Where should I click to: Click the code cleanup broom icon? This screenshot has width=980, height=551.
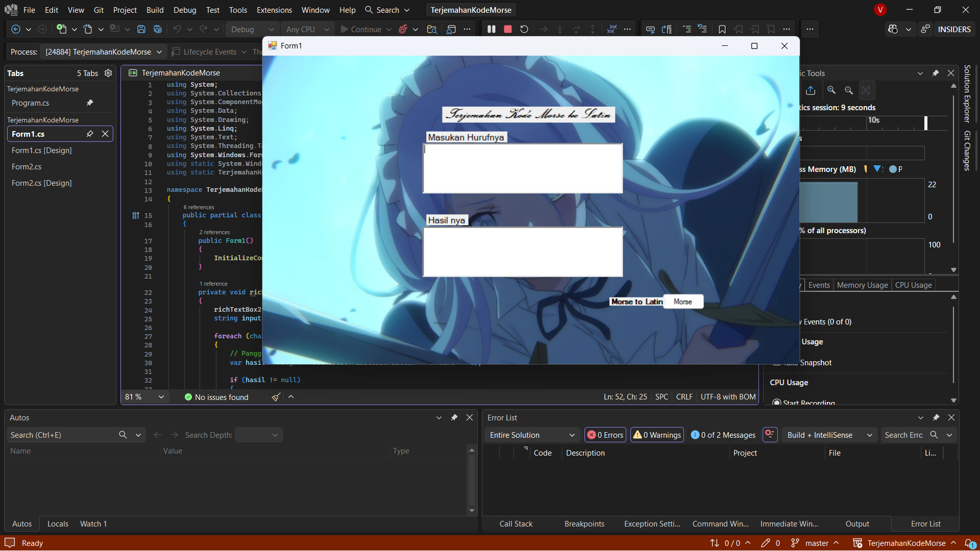coord(276,397)
